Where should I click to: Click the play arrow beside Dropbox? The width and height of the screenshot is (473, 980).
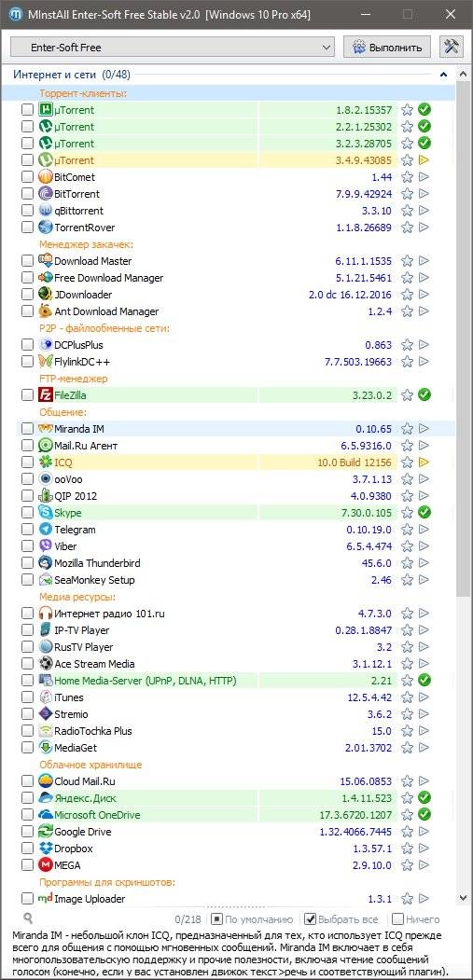pos(424,849)
